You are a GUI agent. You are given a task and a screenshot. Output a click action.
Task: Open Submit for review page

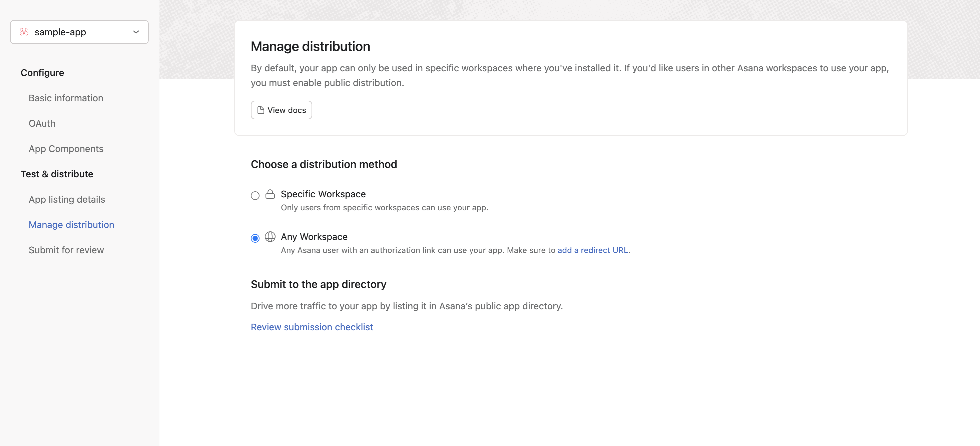(66, 250)
